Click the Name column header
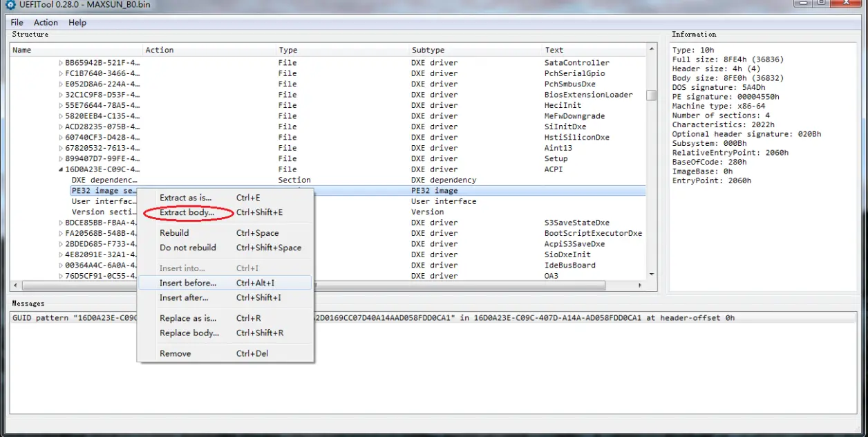868x437 pixels. pyautogui.click(x=76, y=50)
